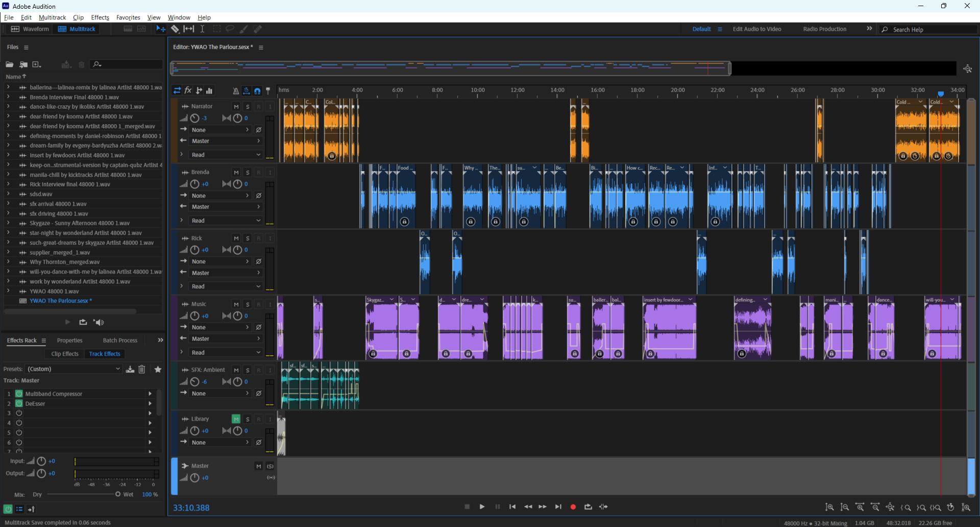Expand the Rick Interview final file
Viewport: 980px width, 527px height.
[8, 184]
